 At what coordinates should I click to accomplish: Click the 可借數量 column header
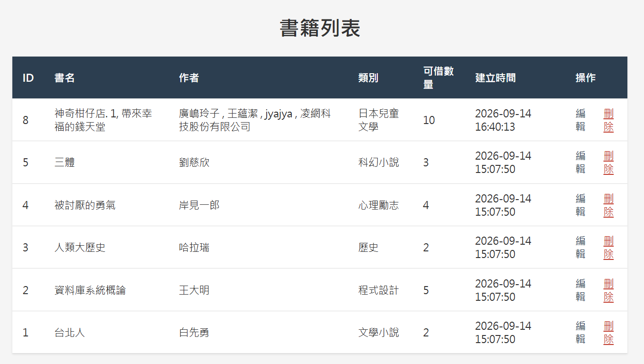tap(439, 77)
